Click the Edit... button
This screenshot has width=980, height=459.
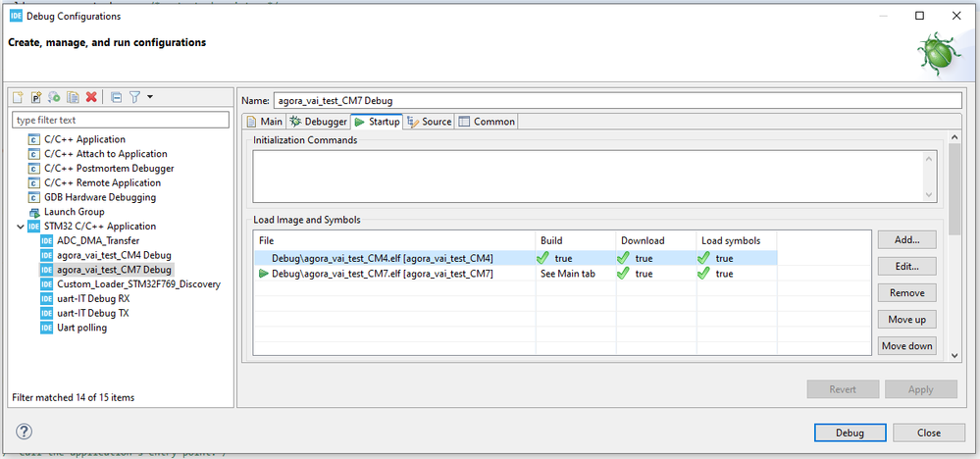(906, 266)
